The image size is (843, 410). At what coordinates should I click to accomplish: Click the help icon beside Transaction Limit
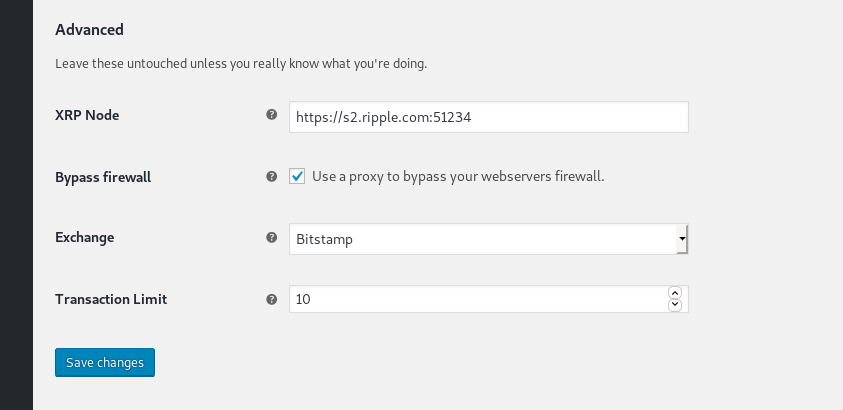271,299
